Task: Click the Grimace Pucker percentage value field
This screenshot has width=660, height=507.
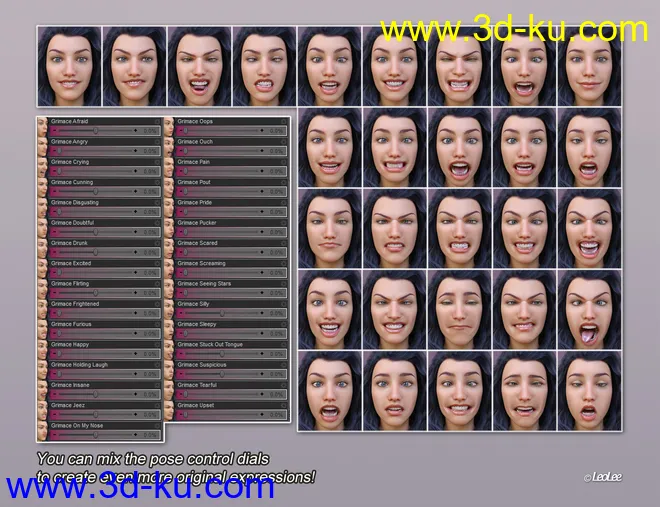Action: [x=276, y=232]
